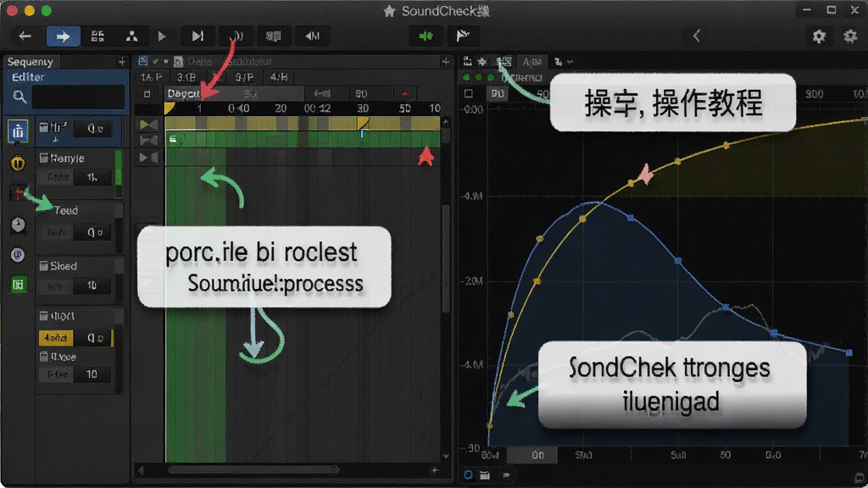Click the skip-to-end playback button
Screen dimensions: 868x488
click(197, 36)
